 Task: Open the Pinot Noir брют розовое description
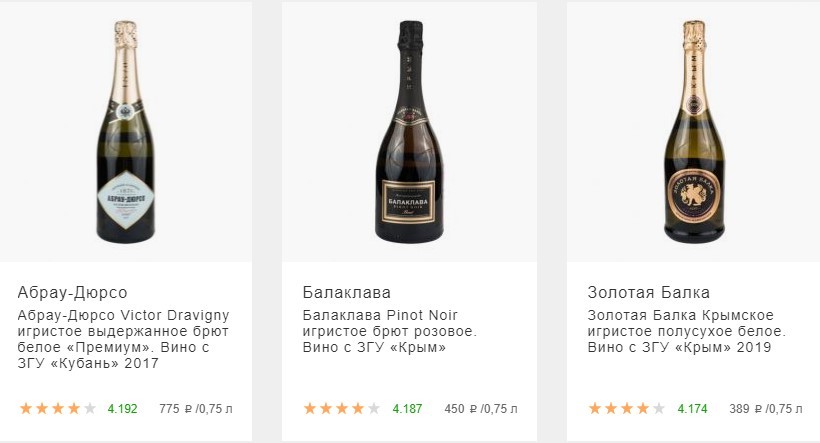click(x=390, y=331)
